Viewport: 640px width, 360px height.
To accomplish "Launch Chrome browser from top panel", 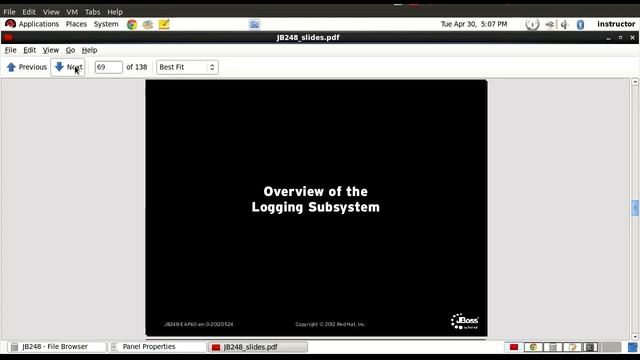I will pos(131,24).
